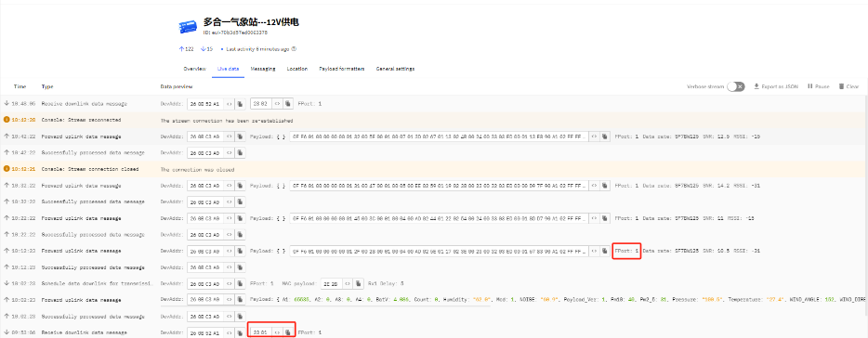Go to General settings tab

[x=395, y=69]
